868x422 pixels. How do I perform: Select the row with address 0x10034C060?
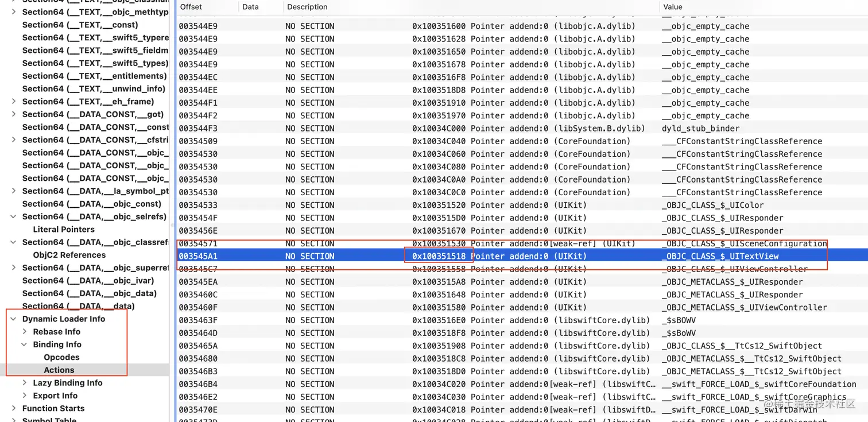pyautogui.click(x=522, y=154)
